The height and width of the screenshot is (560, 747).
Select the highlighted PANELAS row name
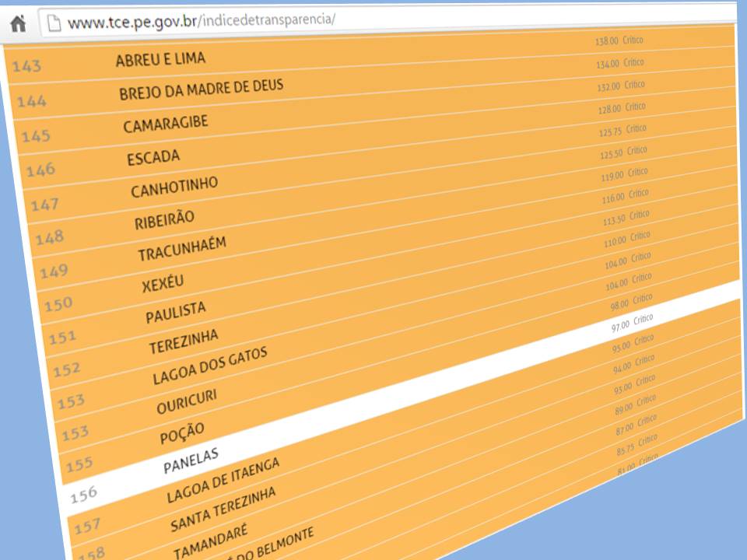point(191,460)
